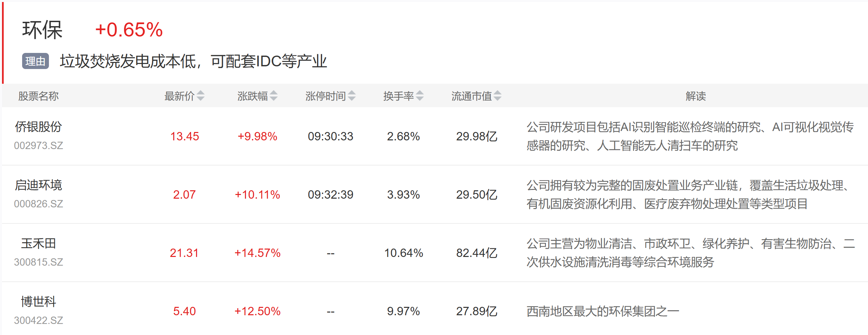Click the +0.65% sector change
The image size is (868, 335).
coord(129,29)
